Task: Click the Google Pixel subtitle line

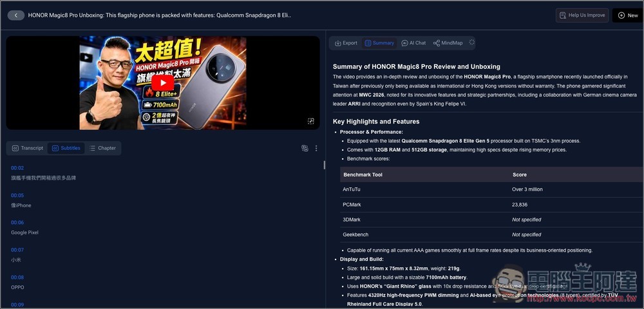Action: pyautogui.click(x=24, y=232)
